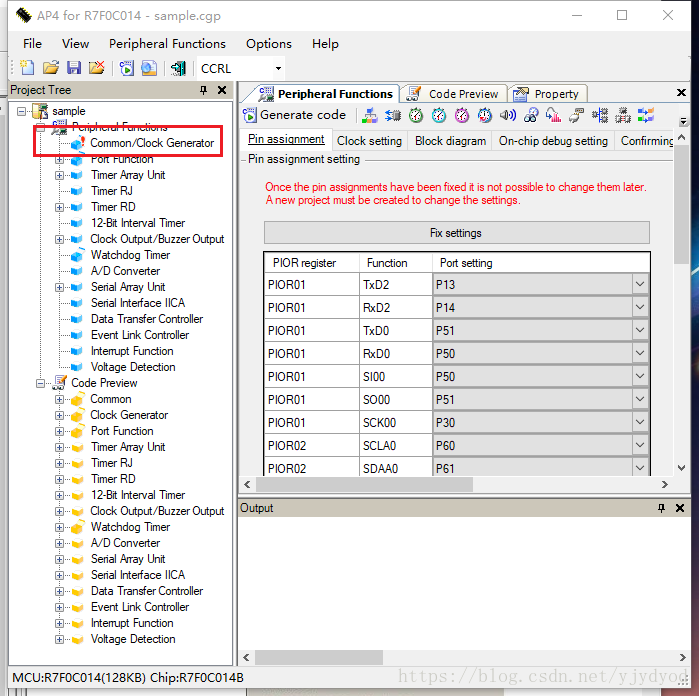The width and height of the screenshot is (699, 696).
Task: Open the Serial Array Unit toolbar icon
Action: click(x=577, y=115)
